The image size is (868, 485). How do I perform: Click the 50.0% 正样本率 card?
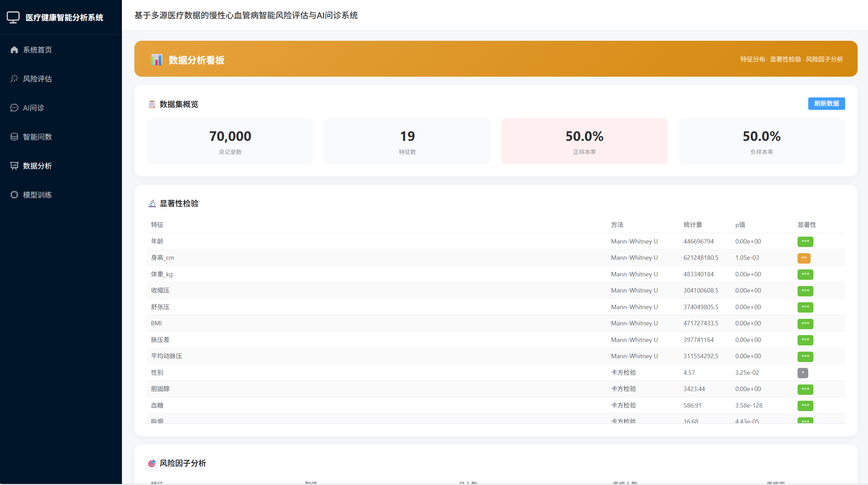click(x=584, y=141)
